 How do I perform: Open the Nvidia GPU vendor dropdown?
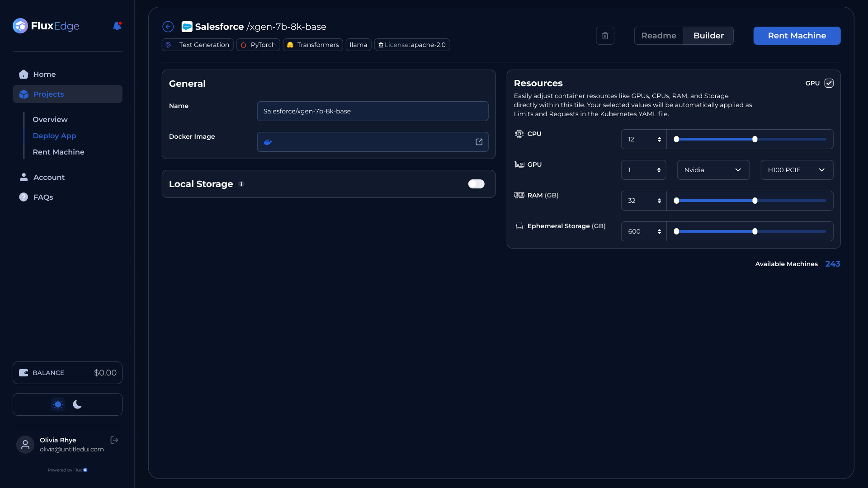point(713,170)
